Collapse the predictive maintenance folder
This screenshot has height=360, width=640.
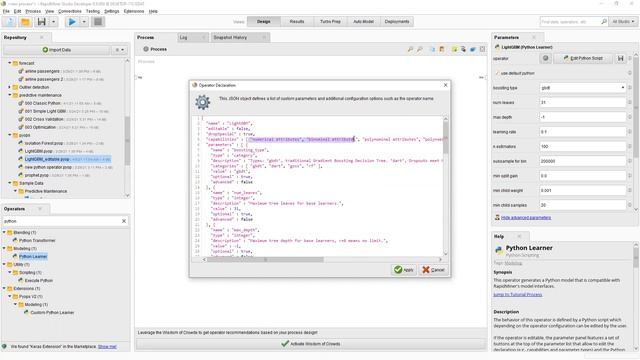click(x=10, y=95)
